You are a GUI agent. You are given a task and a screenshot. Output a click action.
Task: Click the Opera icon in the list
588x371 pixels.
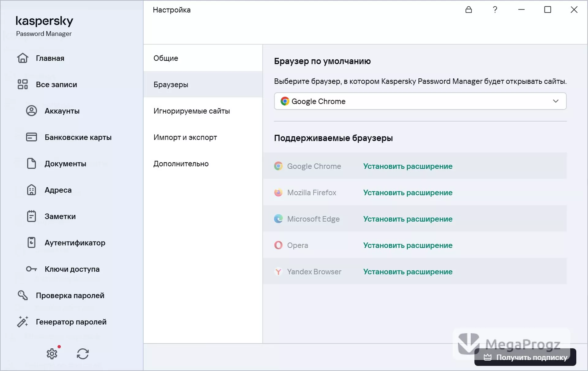(278, 245)
